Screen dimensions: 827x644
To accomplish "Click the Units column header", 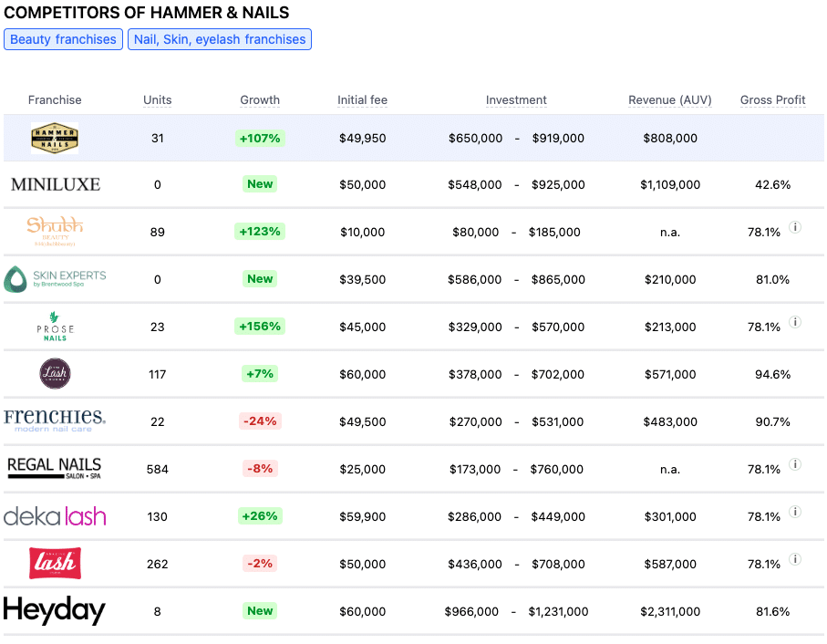I will 157,100.
